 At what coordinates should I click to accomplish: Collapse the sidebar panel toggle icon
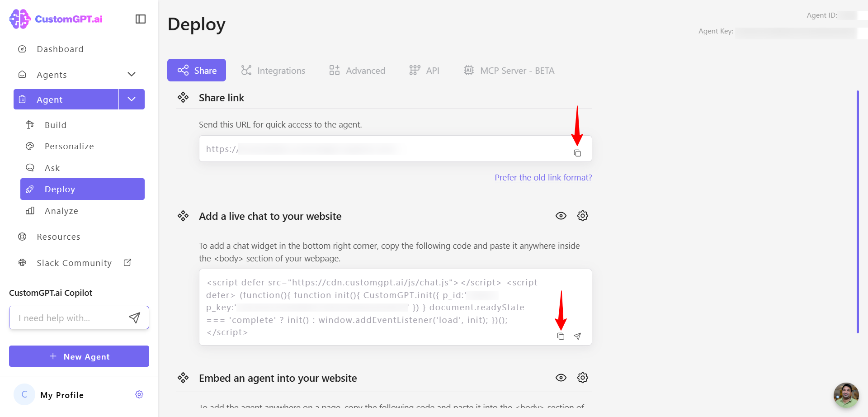[141, 19]
